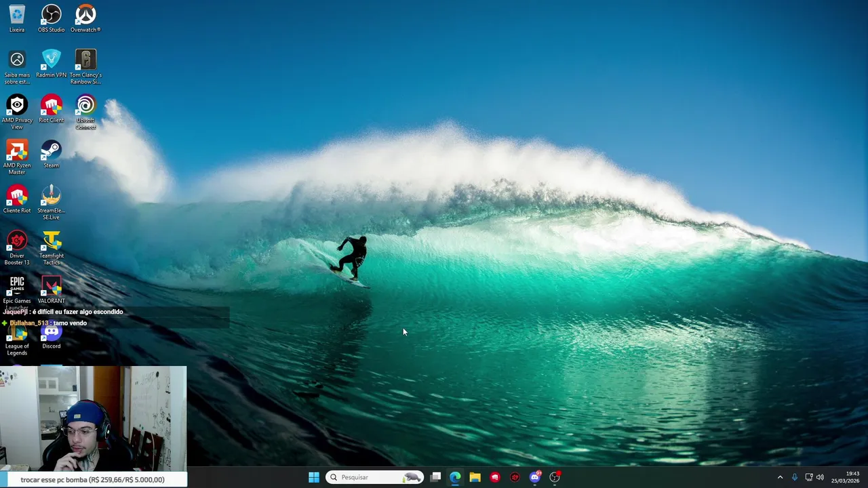The width and height of the screenshot is (868, 488).
Task: Open OBS Studio taskbar icon
Action: click(x=555, y=477)
